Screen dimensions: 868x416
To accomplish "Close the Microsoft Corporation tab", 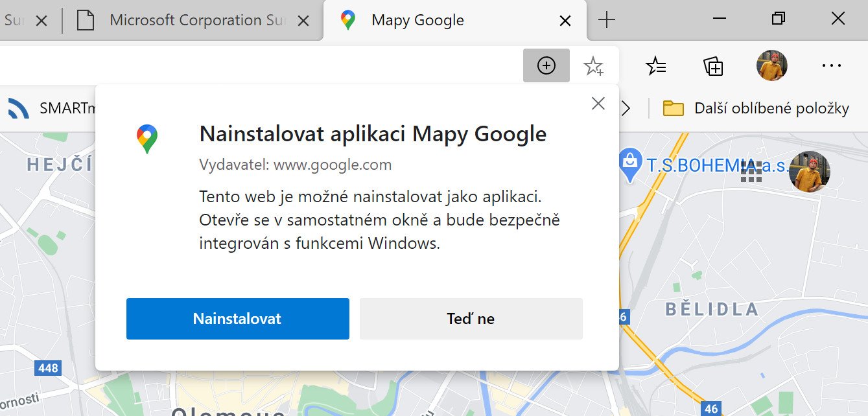I will point(303,21).
